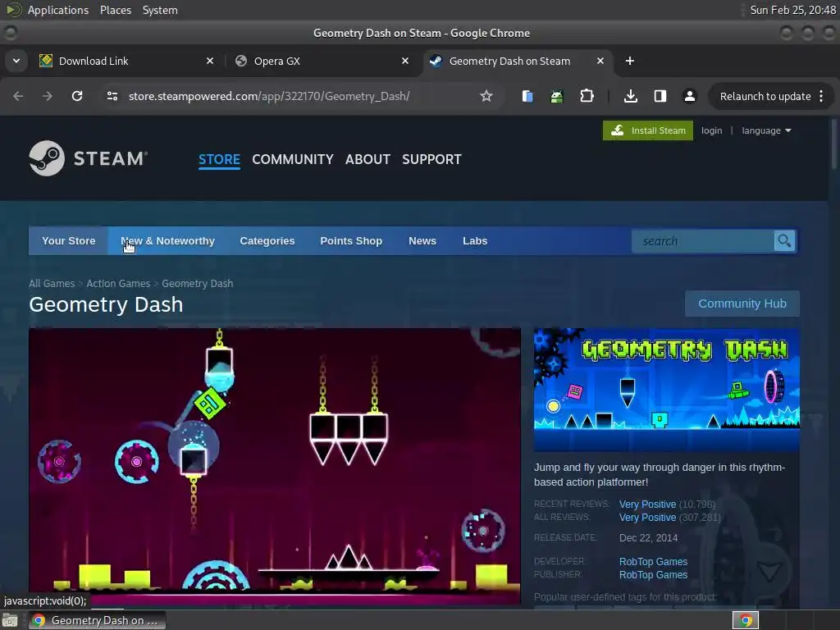The image size is (840, 630).
Task: Click Install Steam button
Action: pos(648,130)
